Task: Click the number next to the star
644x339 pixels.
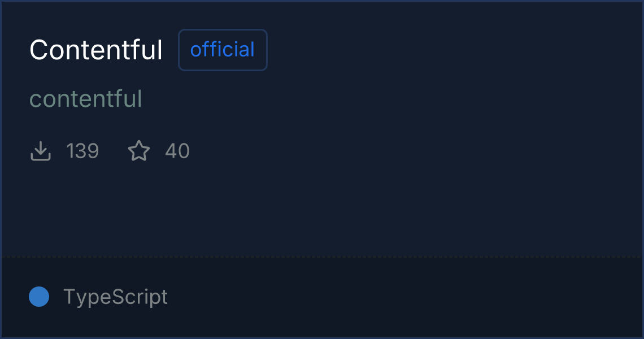Action: [x=177, y=151]
